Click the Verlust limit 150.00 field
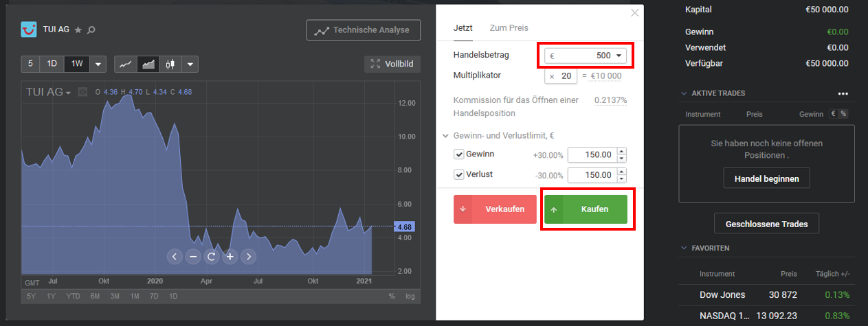Viewport: 868px width, 326px height. coord(592,175)
